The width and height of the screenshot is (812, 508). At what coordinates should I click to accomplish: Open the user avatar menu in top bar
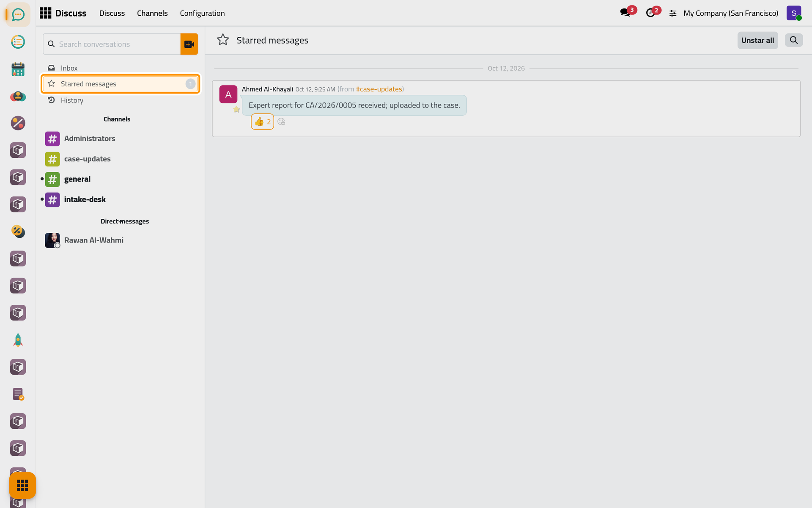tap(794, 13)
